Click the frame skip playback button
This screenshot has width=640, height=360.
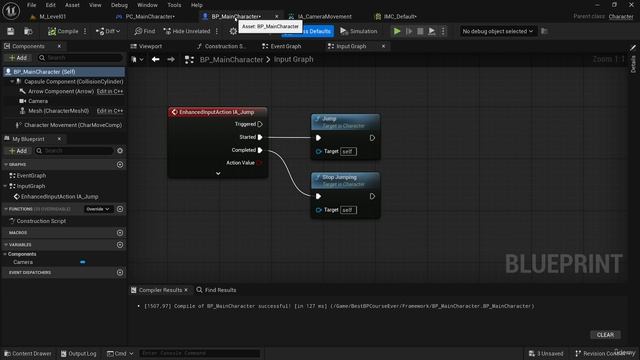pyautogui.click(x=409, y=31)
